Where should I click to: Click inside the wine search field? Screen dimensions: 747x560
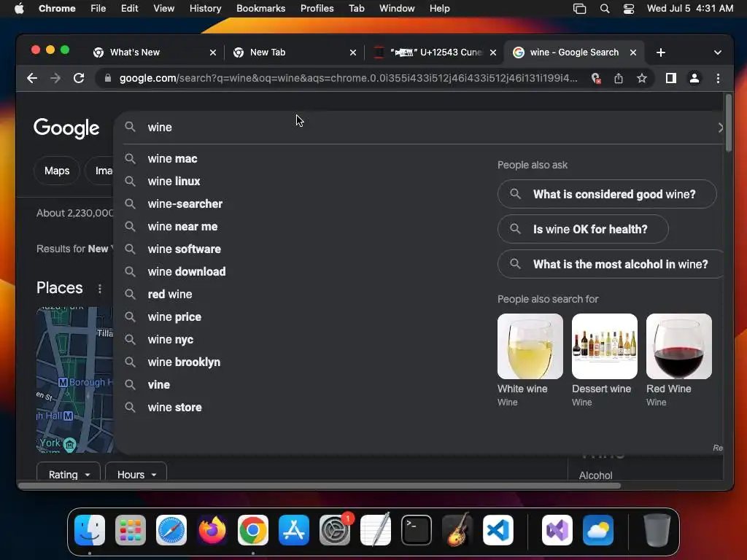pyautogui.click(x=419, y=127)
